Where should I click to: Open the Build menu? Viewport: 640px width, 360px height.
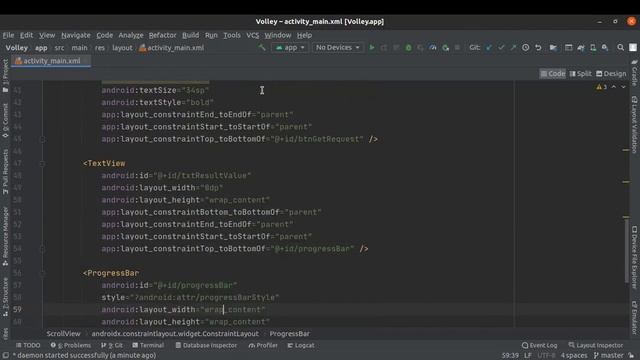(191, 35)
